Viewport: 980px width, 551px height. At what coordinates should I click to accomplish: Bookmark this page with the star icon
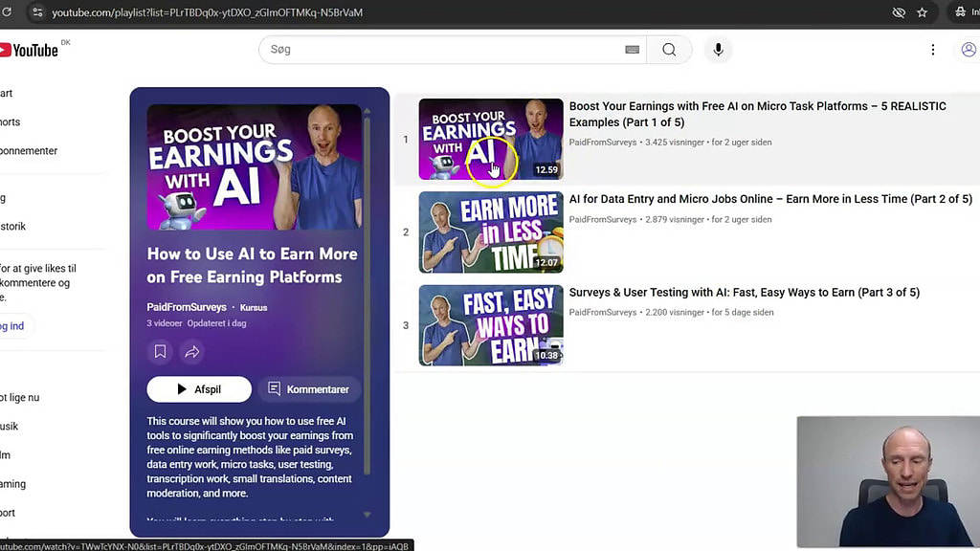[922, 12]
